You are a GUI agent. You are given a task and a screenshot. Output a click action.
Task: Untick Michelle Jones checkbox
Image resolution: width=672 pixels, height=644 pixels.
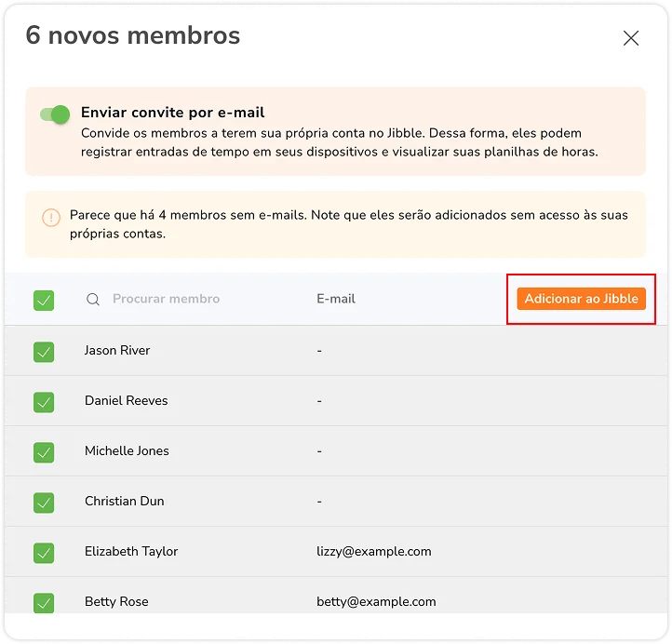44,451
